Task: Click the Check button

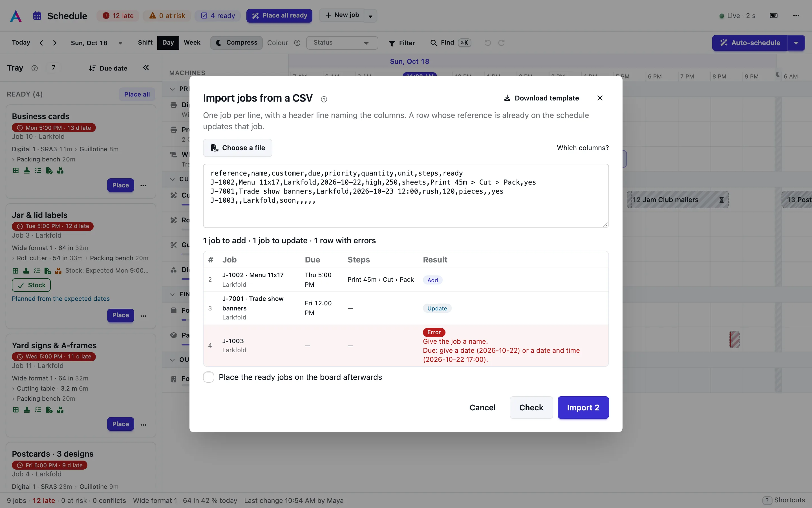Action: point(531,408)
